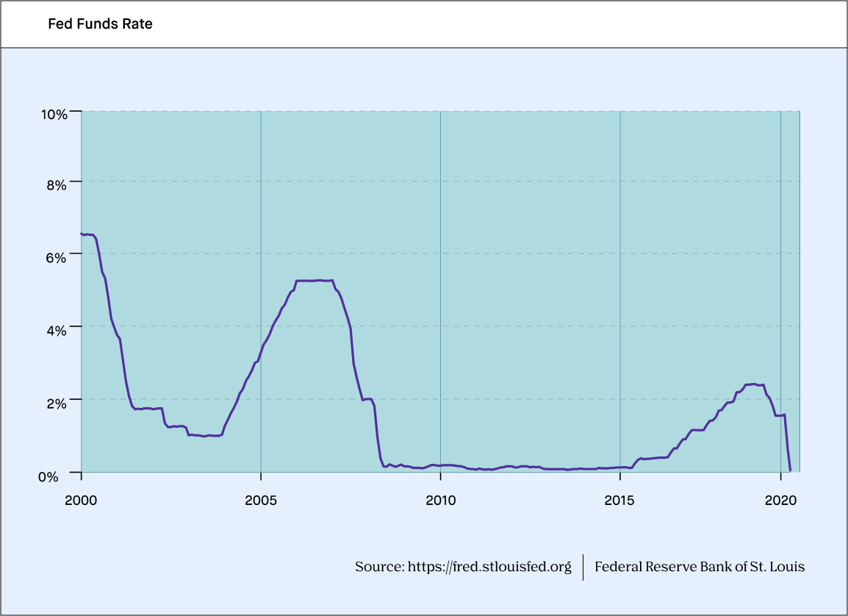Click the 2000 x-axis year label

click(81, 501)
